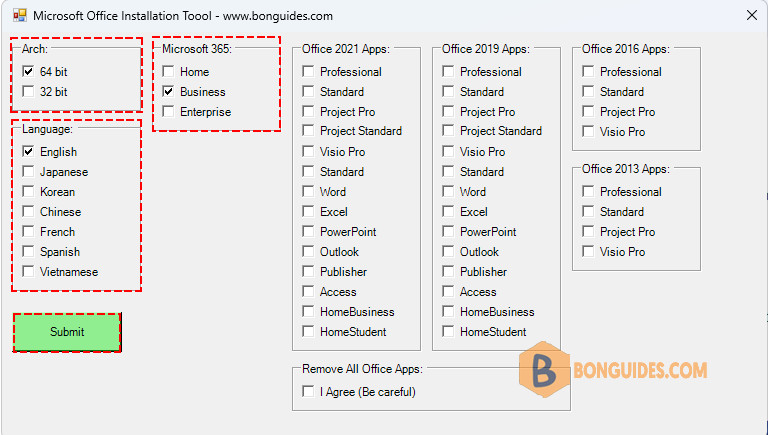Select Office 2021 Access
Viewport: 768px width, 435px height.
[308, 291]
